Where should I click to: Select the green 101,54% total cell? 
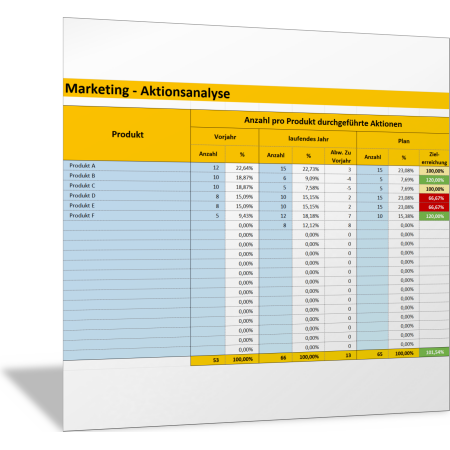pyautogui.click(x=435, y=352)
